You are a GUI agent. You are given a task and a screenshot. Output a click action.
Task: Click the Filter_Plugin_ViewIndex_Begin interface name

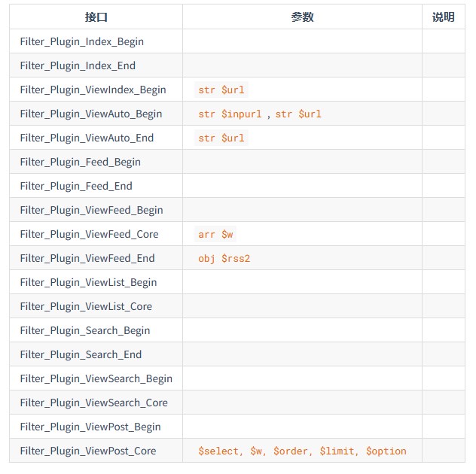pyautogui.click(x=93, y=90)
